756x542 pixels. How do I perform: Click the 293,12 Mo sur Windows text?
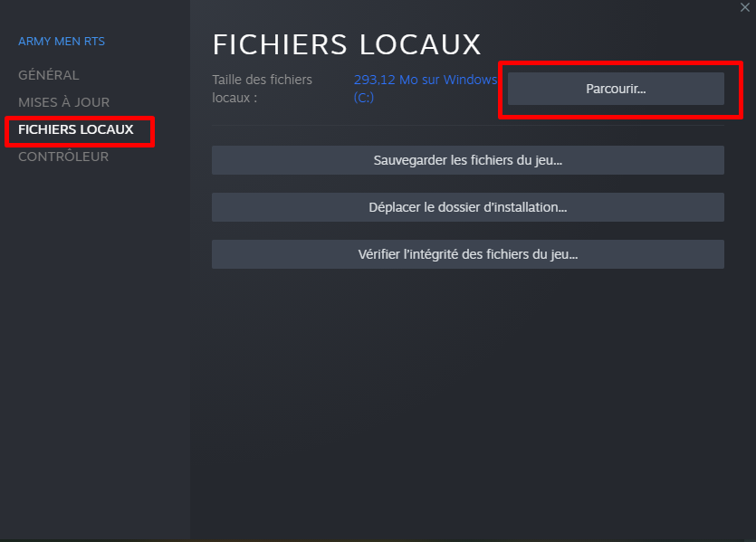click(x=426, y=80)
